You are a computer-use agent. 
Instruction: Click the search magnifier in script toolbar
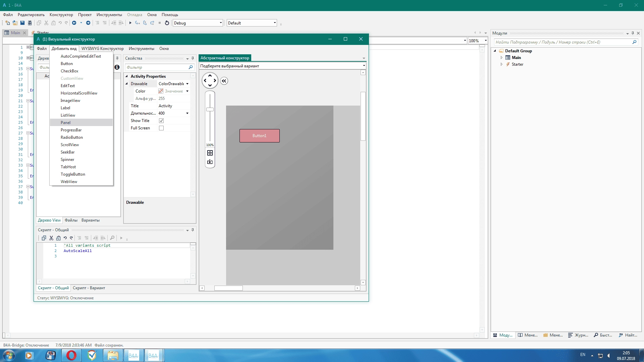(112, 238)
